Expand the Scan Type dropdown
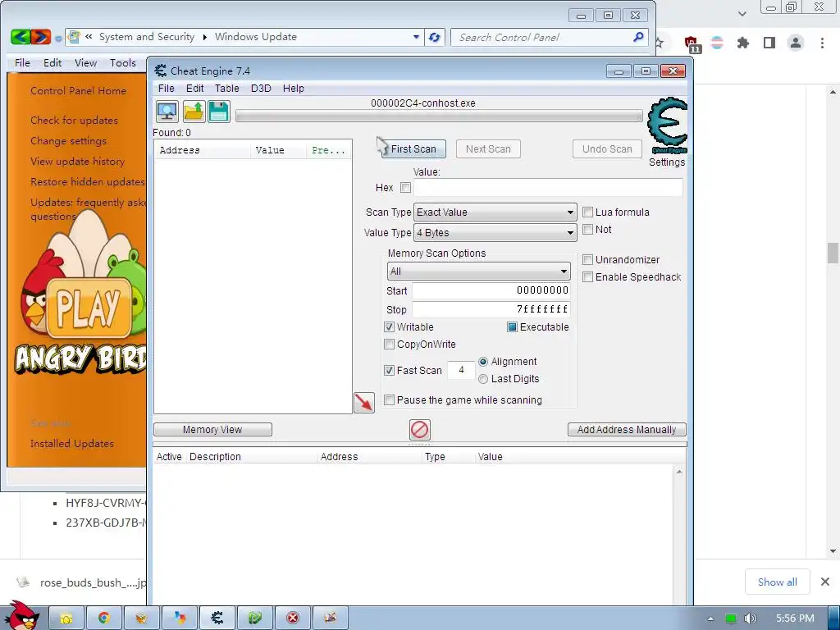This screenshot has height=630, width=840. [x=495, y=212]
